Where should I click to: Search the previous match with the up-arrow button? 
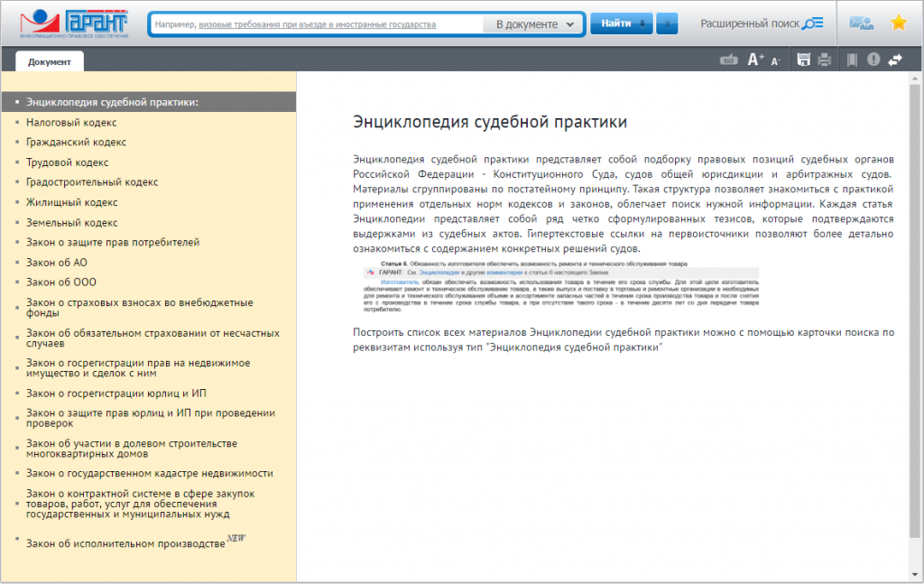click(x=667, y=23)
